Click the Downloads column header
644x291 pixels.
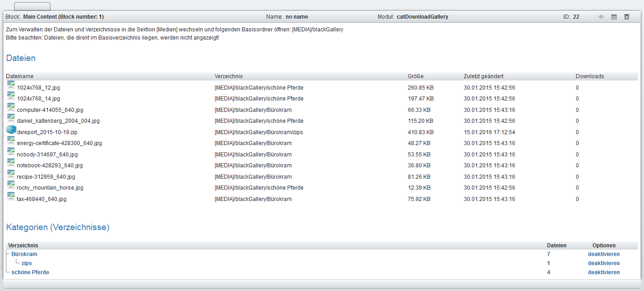pos(589,76)
